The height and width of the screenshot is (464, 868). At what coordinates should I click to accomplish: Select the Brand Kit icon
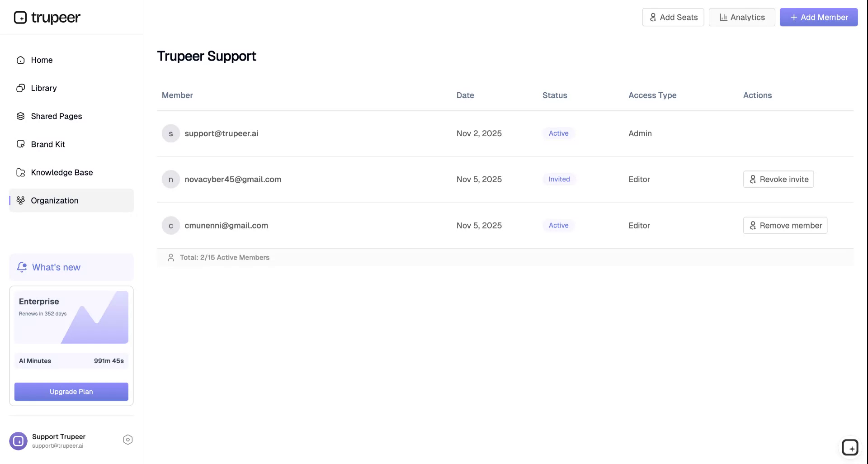click(20, 144)
